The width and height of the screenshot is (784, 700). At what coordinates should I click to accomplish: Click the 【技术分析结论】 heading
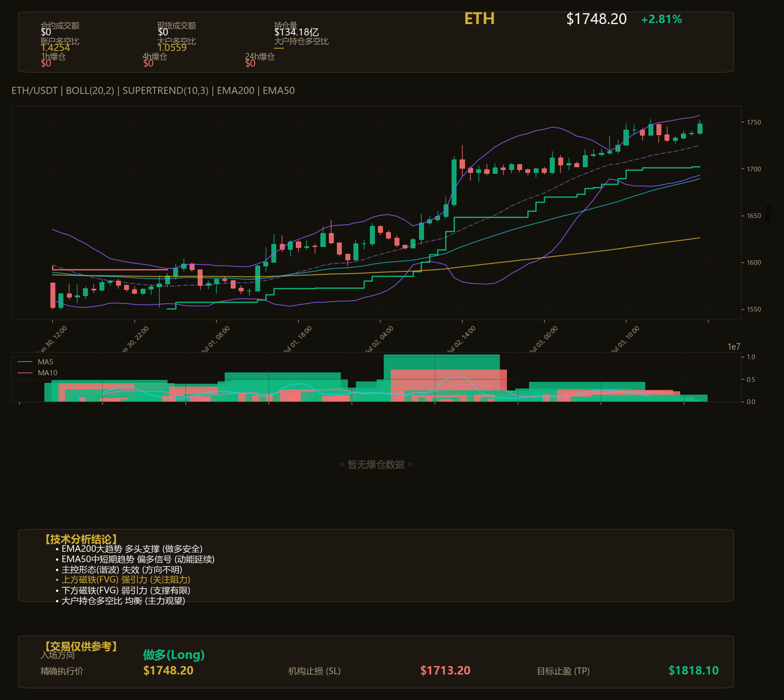[x=81, y=540]
